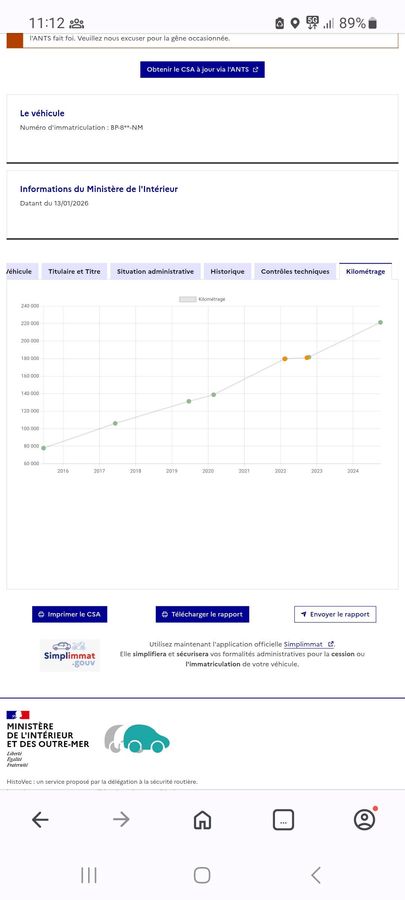The height and width of the screenshot is (900, 405).
Task: Click the Imprimer le CSA button
Action: tap(69, 614)
